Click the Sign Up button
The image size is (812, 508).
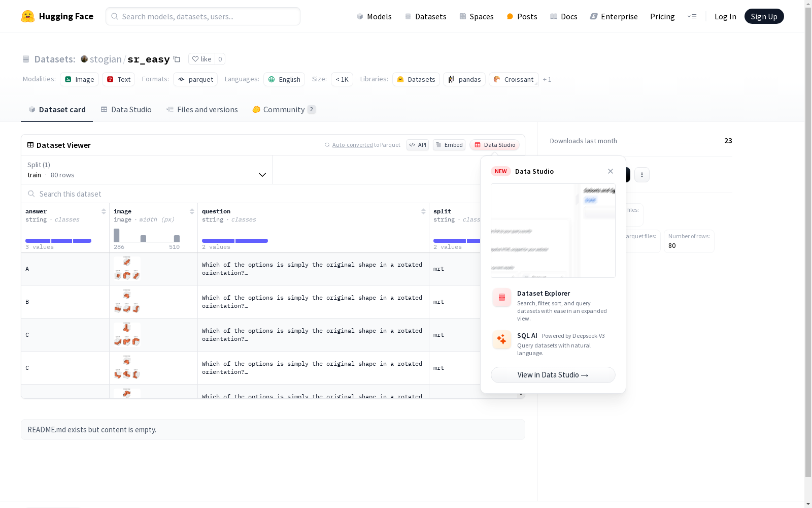click(764, 16)
